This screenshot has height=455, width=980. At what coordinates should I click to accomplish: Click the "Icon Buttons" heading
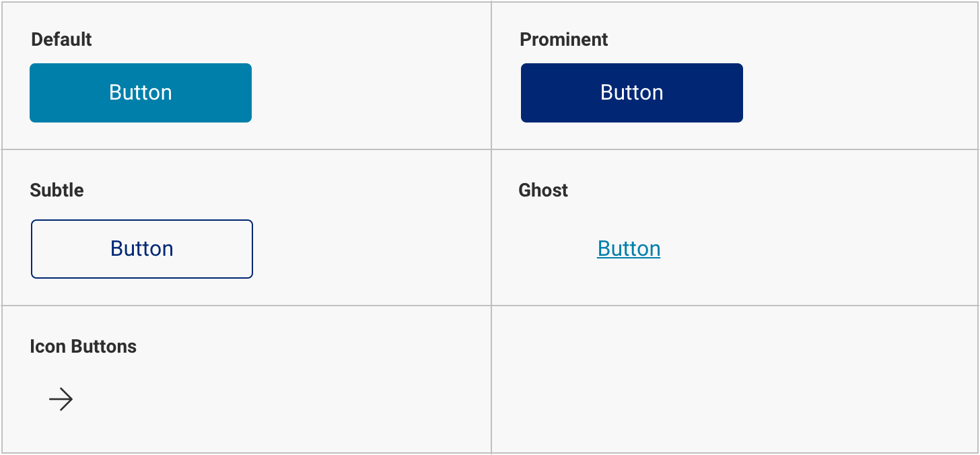[x=83, y=347]
